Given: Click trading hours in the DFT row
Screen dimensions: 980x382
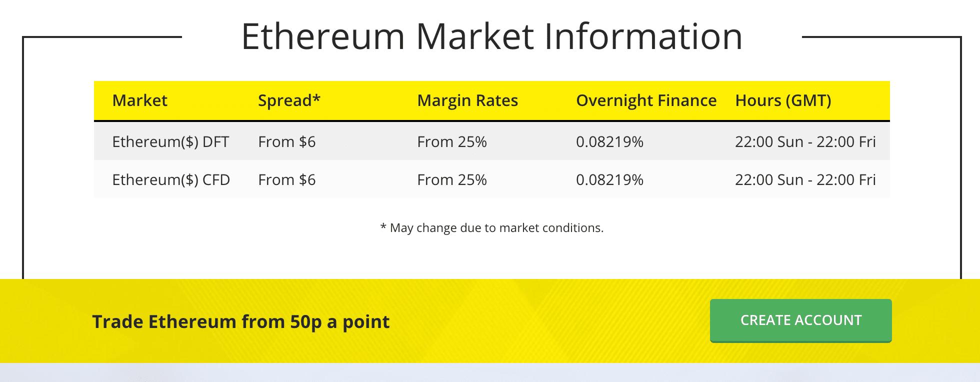Looking at the screenshot, I should coord(805,142).
